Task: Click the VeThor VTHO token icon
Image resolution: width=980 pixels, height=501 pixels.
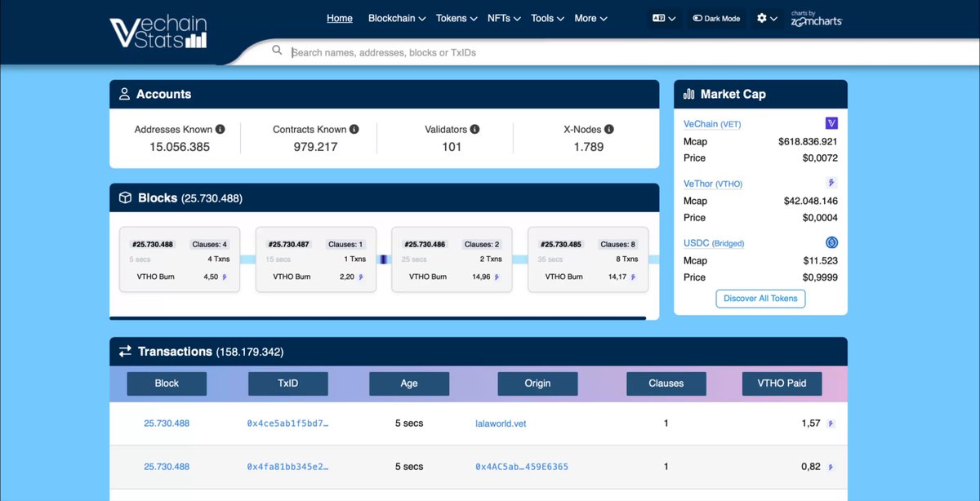Action: click(831, 183)
